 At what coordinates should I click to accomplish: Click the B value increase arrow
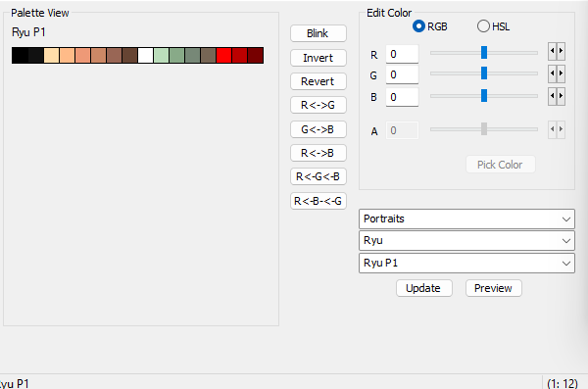point(561,96)
